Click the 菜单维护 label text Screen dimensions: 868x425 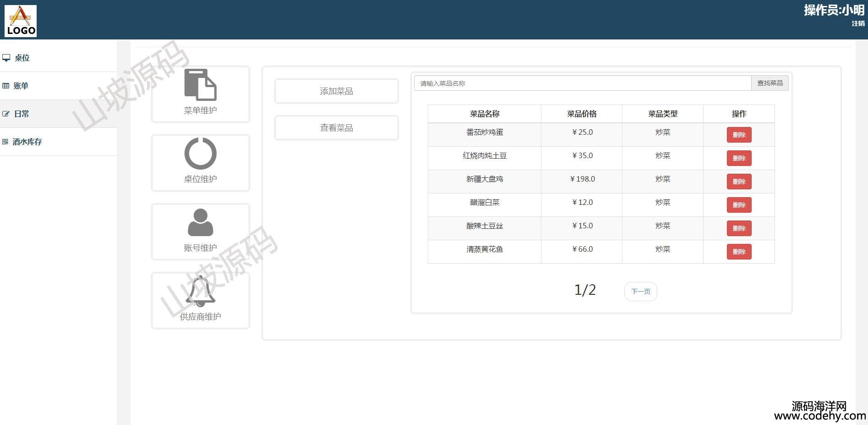(200, 110)
